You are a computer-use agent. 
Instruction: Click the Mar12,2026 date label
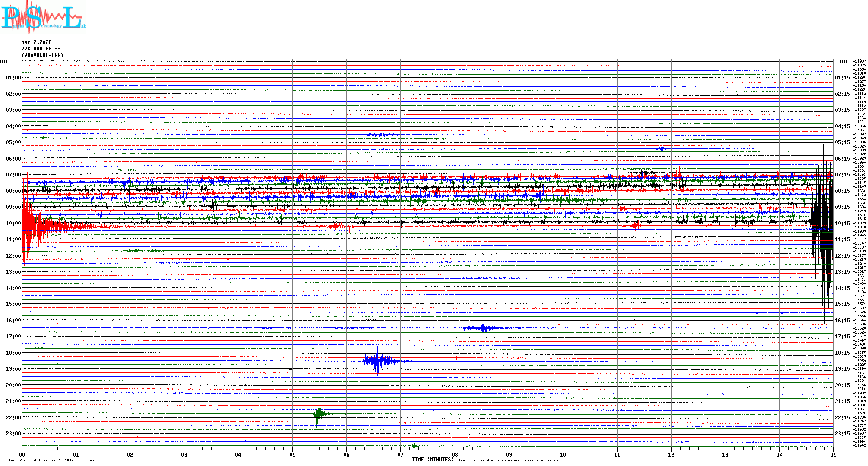pos(36,42)
